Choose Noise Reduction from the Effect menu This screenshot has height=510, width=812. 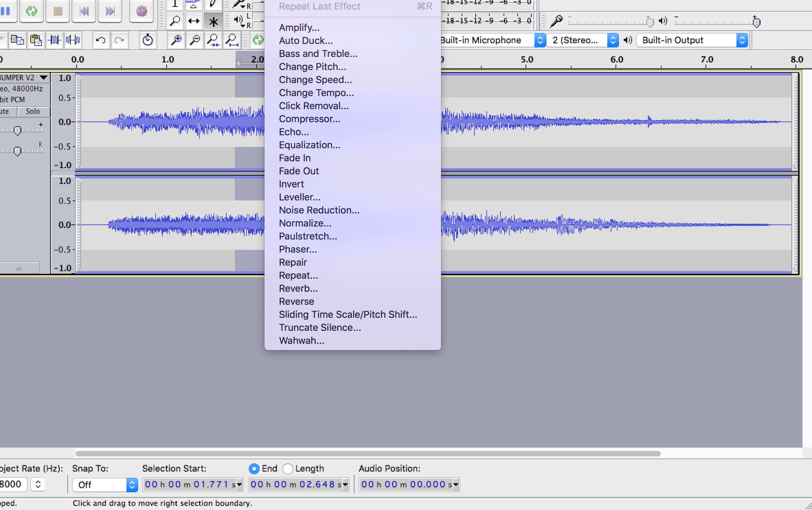coord(319,210)
